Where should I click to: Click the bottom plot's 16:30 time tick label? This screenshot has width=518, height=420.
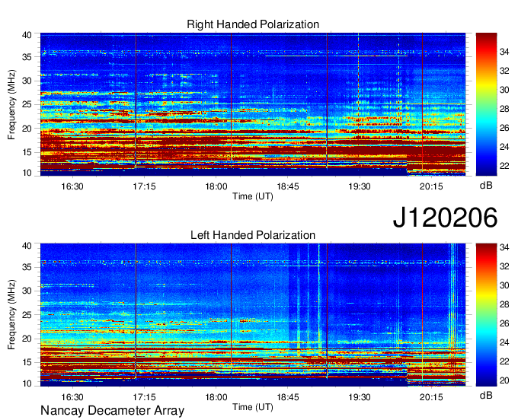pyautogui.click(x=72, y=397)
